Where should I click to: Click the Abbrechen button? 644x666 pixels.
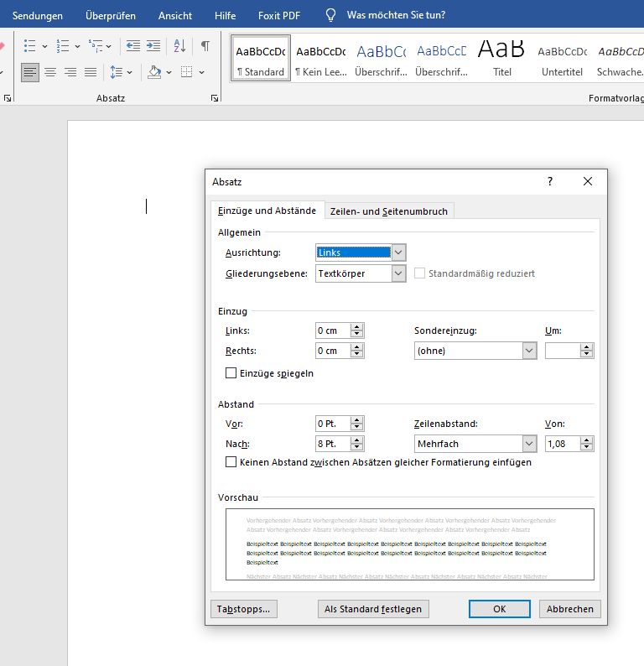[x=569, y=609]
